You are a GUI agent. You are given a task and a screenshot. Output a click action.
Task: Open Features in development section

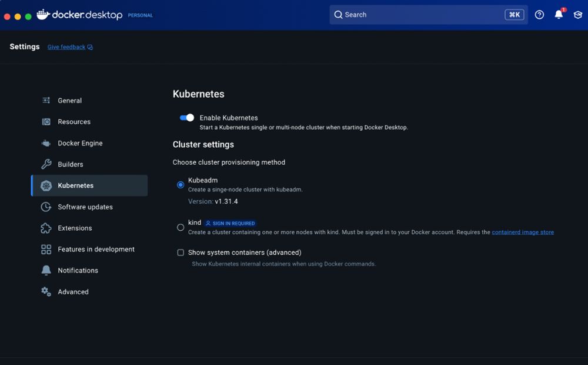pos(89,250)
